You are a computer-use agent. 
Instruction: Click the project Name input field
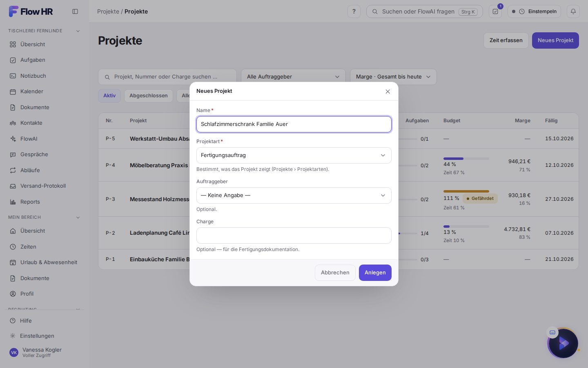point(294,124)
